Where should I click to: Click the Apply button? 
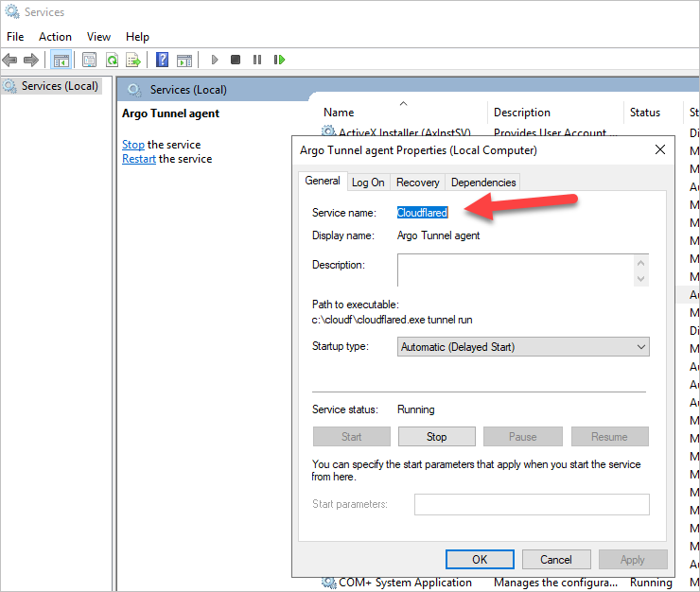[633, 560]
